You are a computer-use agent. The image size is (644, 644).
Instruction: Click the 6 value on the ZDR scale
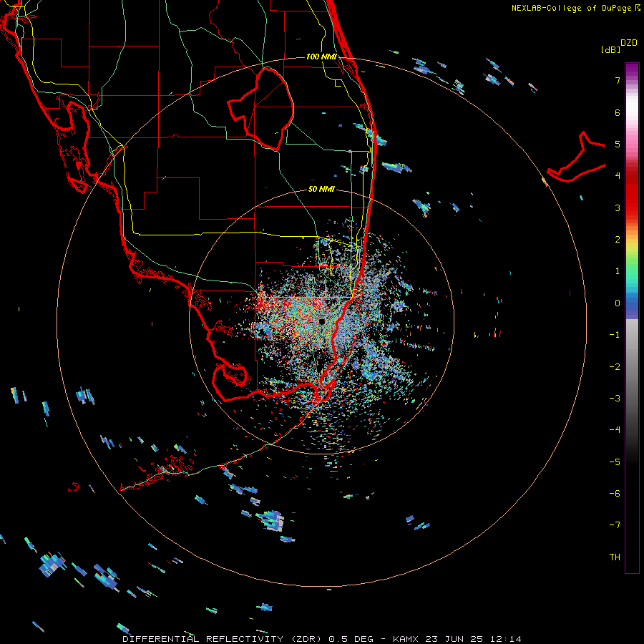[x=618, y=112]
